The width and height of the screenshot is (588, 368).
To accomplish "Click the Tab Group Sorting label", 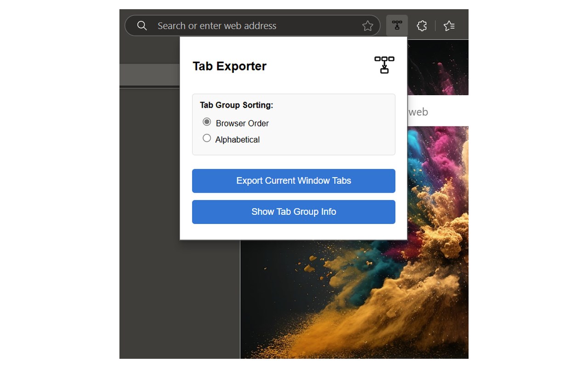I will [x=237, y=105].
